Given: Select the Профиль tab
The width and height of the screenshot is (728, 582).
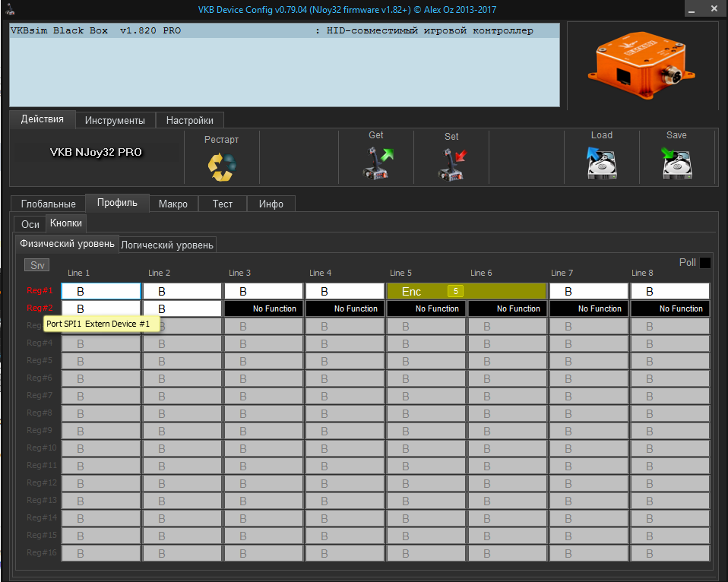Looking at the screenshot, I should point(117,203).
